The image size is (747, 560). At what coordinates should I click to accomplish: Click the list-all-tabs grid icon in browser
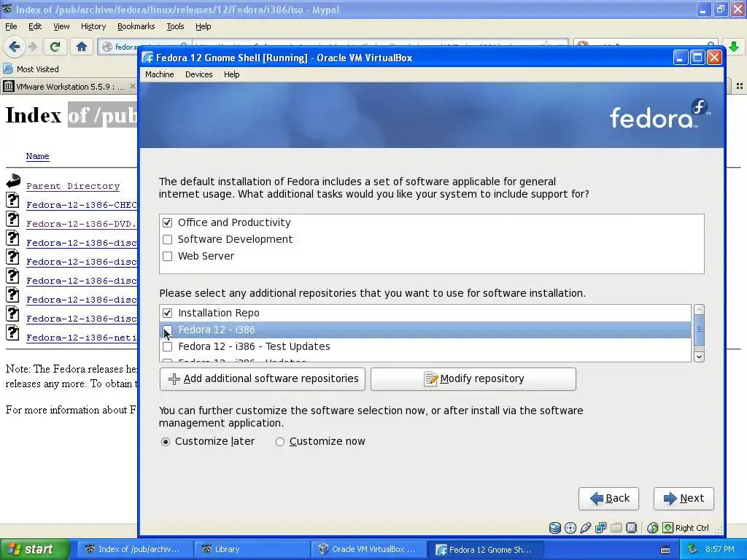tap(740, 86)
